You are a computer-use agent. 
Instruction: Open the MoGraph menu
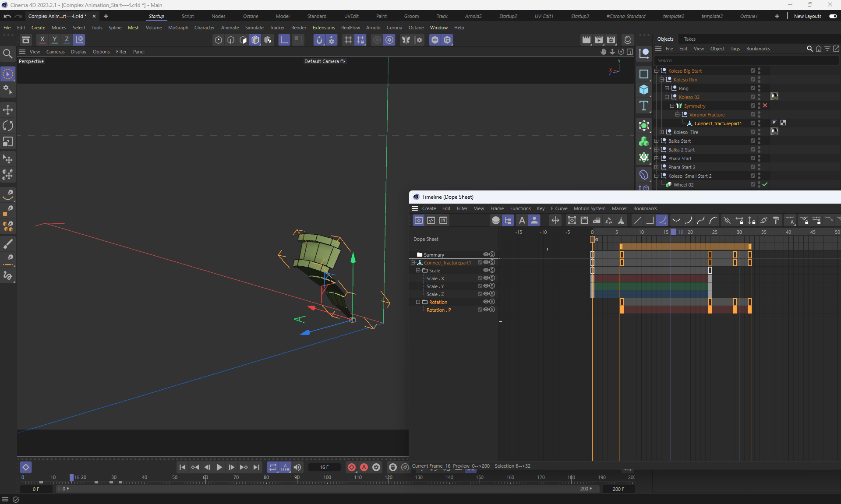tap(178, 28)
